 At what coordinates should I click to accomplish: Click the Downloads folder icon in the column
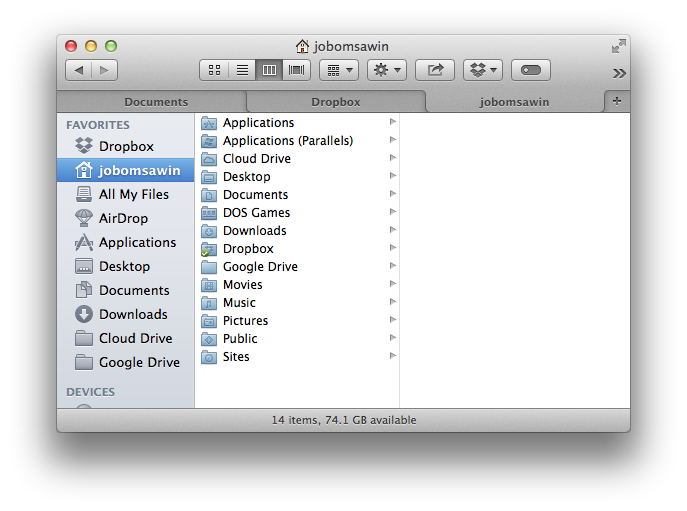click(209, 231)
